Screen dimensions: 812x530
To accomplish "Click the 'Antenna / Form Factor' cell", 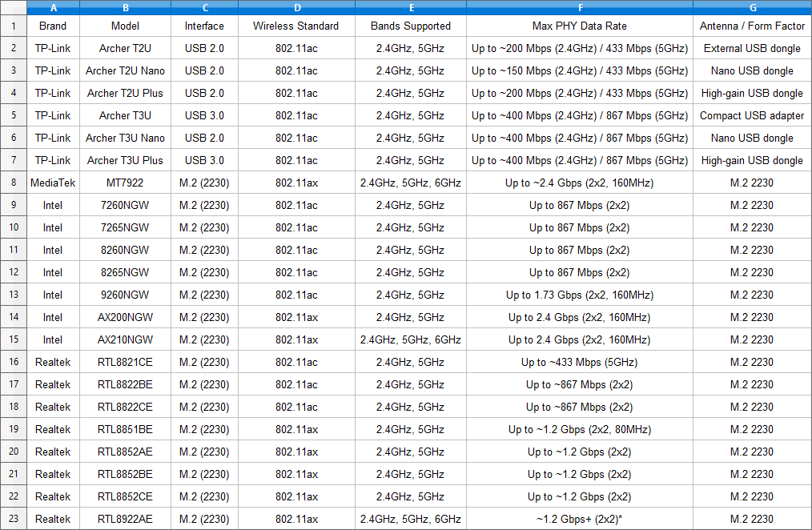I will [752, 26].
